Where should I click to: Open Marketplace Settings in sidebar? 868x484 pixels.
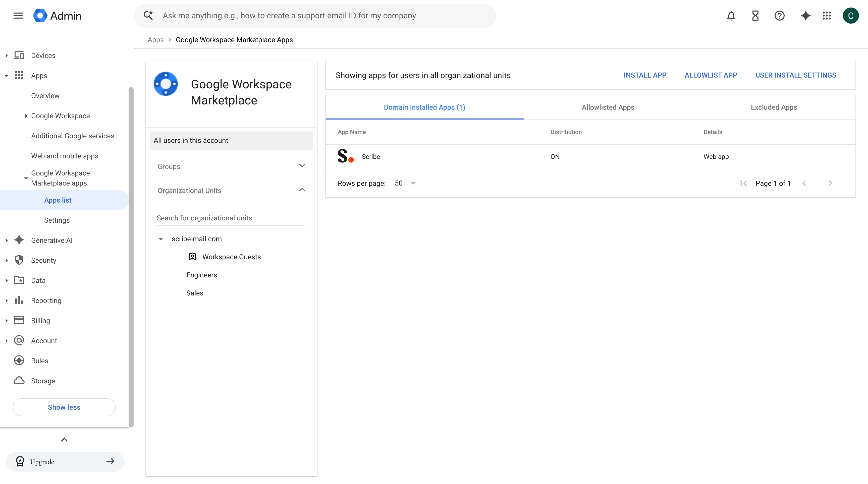point(57,220)
